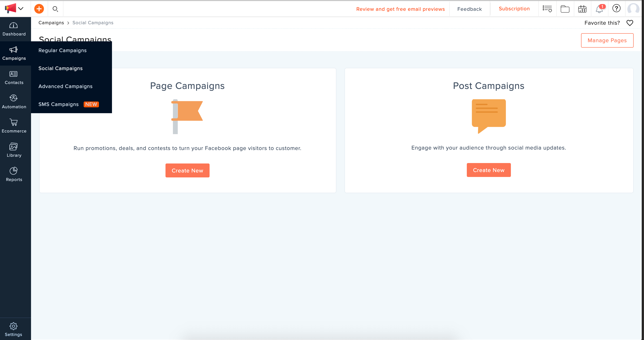Open the calendar icon in top bar
Image resolution: width=644 pixels, height=340 pixels.
point(582,9)
